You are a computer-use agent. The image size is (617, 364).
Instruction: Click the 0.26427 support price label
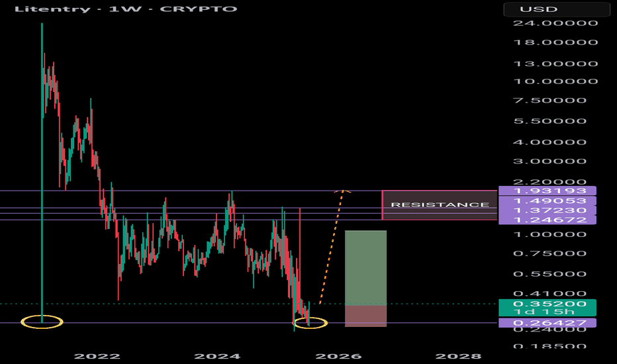click(x=547, y=323)
